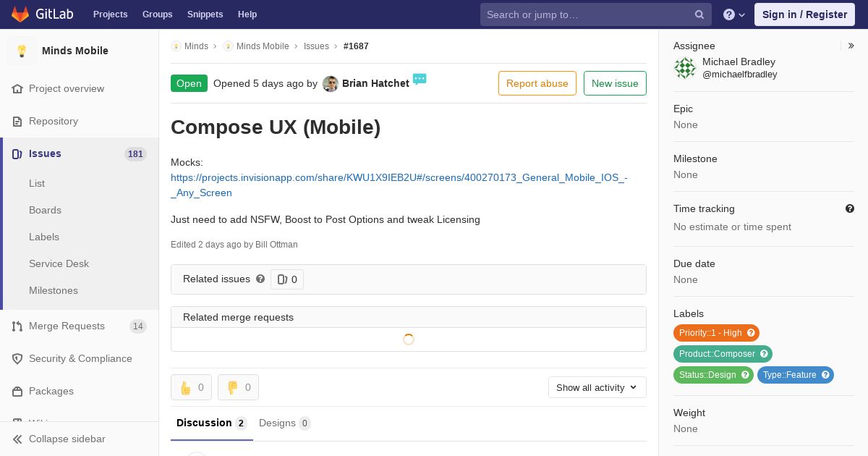868x456 pixels.
Task: Click the Open status badge
Action: point(189,83)
